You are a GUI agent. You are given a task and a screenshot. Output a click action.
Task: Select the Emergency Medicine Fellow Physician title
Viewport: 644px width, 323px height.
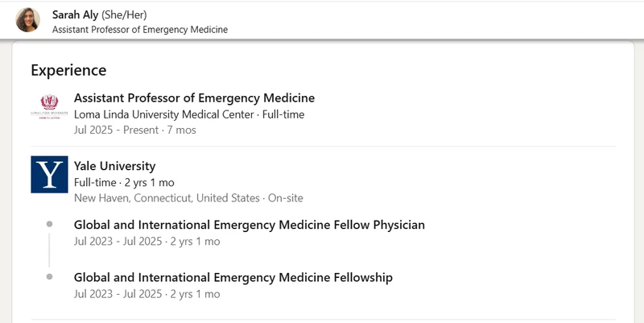pos(249,225)
